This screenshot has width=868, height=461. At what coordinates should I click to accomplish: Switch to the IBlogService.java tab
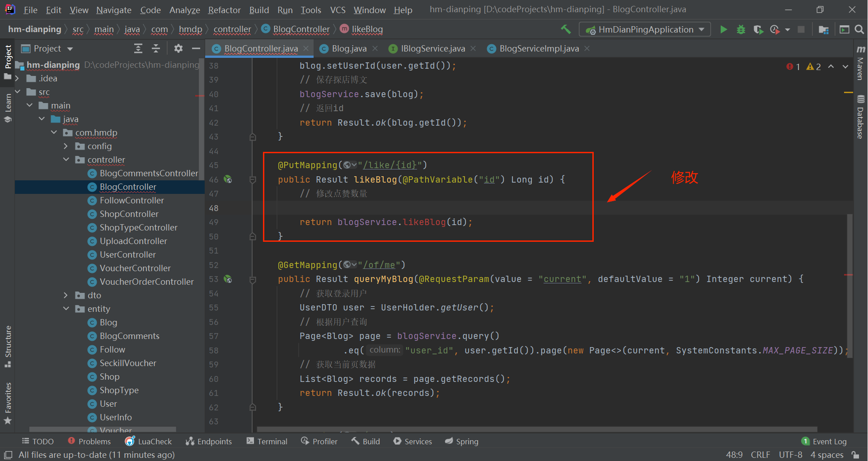click(x=432, y=48)
